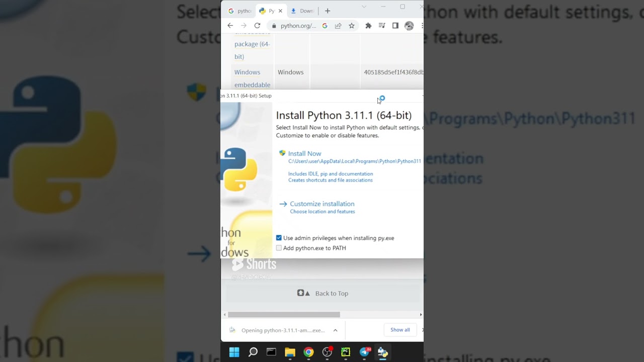Open the Chrome extensions puzzle icon
The height and width of the screenshot is (362, 644).
coord(368,26)
